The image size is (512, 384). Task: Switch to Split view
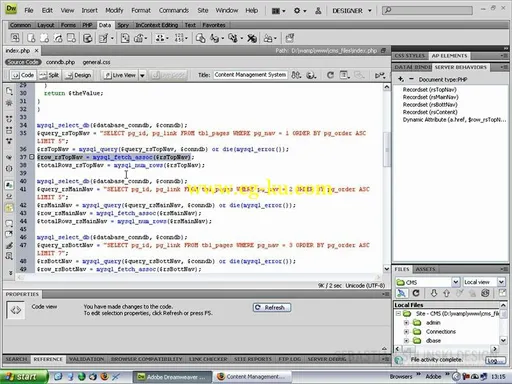coord(49,75)
